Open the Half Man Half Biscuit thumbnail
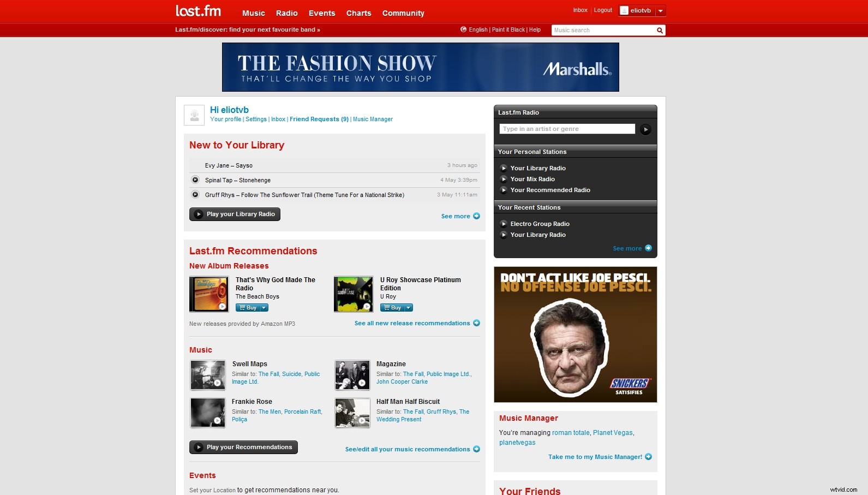This screenshot has width=868, height=495. point(352,413)
